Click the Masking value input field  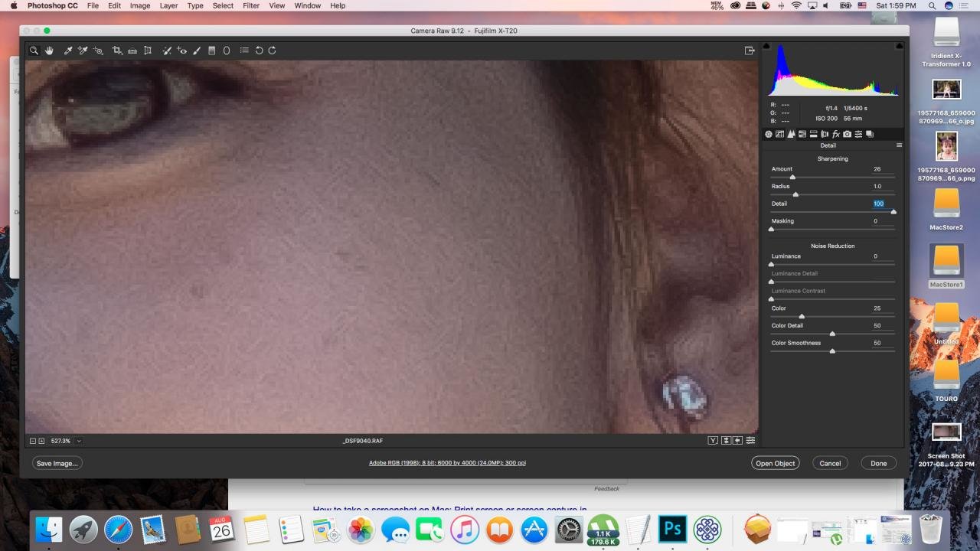click(876, 221)
